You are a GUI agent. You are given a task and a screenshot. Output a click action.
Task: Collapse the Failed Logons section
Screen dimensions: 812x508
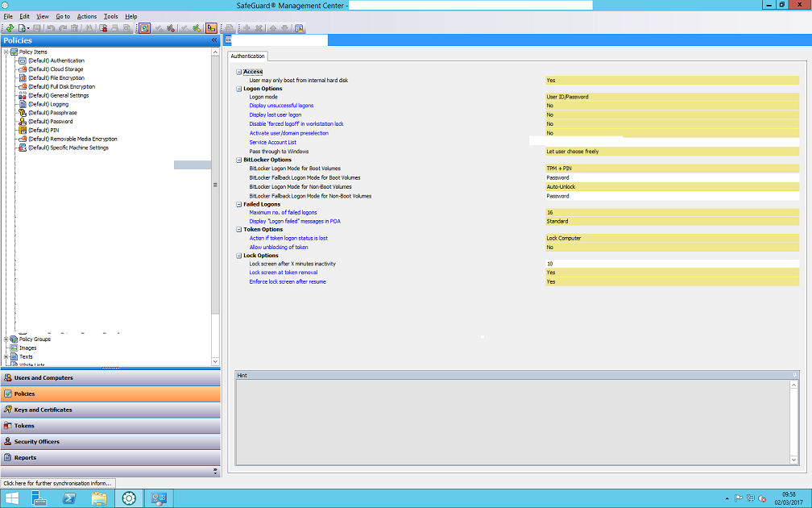tap(238, 205)
